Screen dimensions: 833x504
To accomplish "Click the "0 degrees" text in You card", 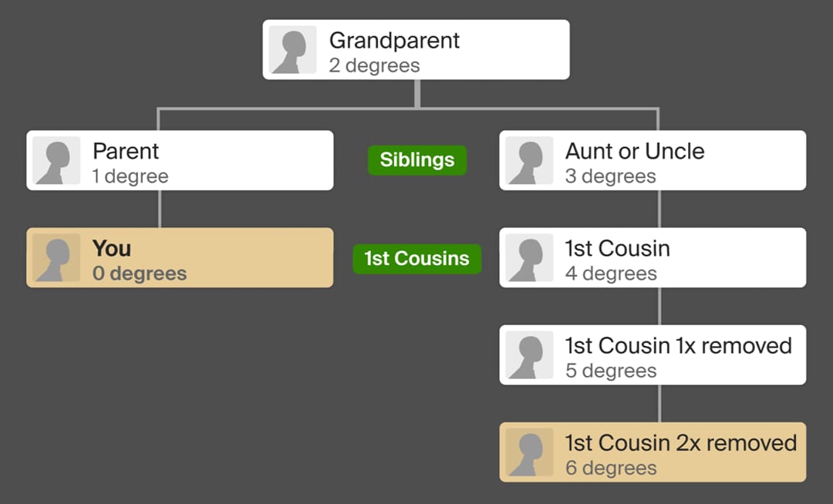I will 140,274.
